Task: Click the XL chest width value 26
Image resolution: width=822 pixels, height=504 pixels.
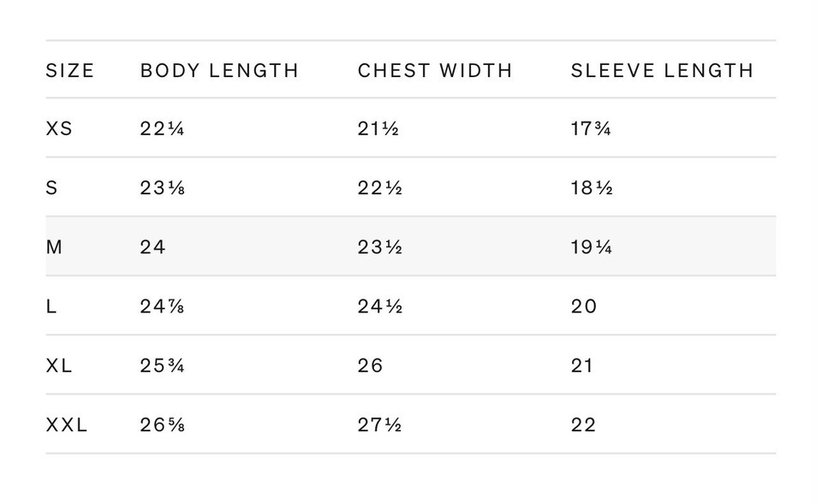Action: click(x=371, y=365)
